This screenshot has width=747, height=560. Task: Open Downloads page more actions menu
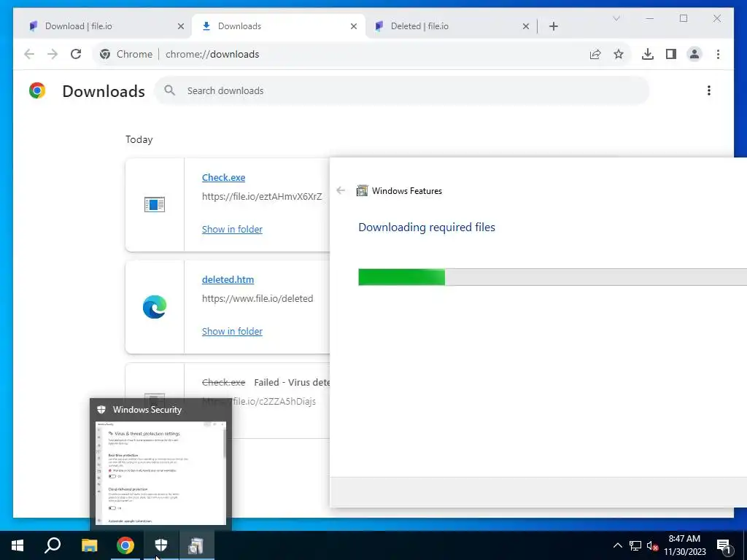709,90
